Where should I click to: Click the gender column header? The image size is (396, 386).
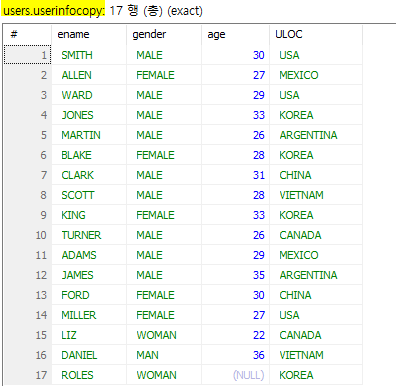click(164, 34)
